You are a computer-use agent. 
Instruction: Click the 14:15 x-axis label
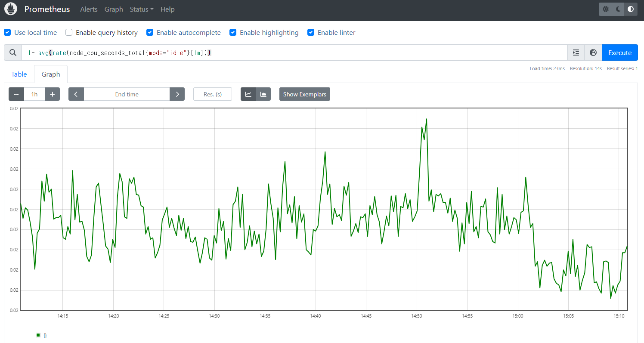point(63,316)
